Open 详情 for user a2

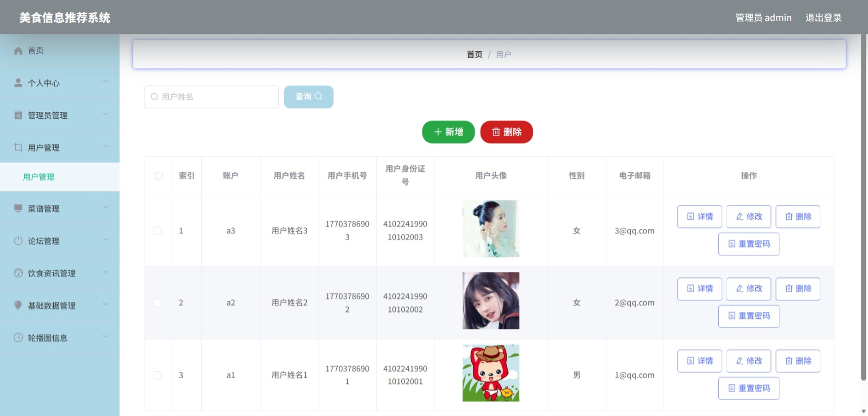pyautogui.click(x=700, y=289)
